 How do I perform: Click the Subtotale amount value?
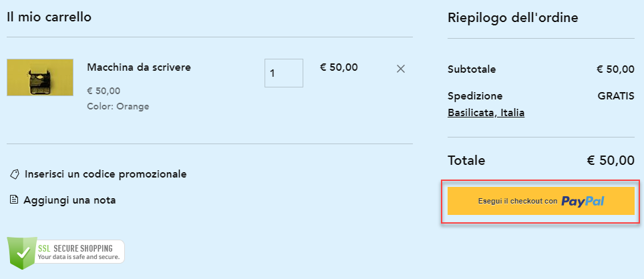click(x=615, y=69)
